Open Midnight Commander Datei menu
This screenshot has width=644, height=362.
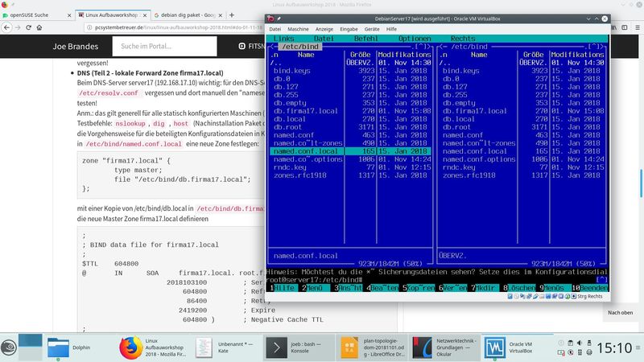pyautogui.click(x=324, y=39)
